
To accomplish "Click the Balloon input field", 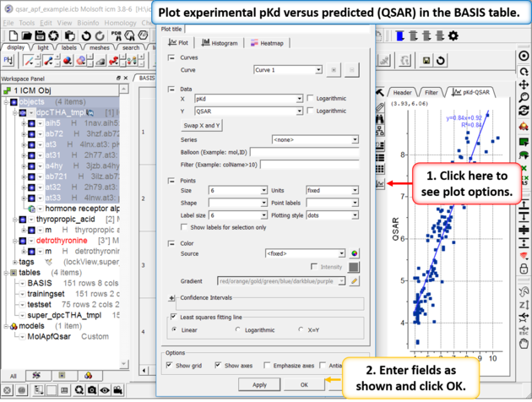I will pos(304,153).
